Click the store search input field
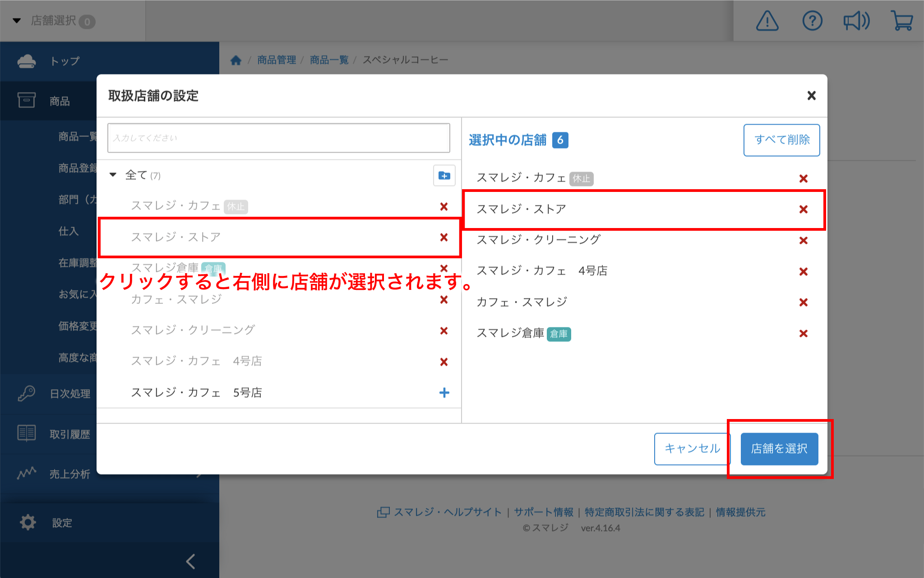The image size is (924, 578). coord(279,138)
